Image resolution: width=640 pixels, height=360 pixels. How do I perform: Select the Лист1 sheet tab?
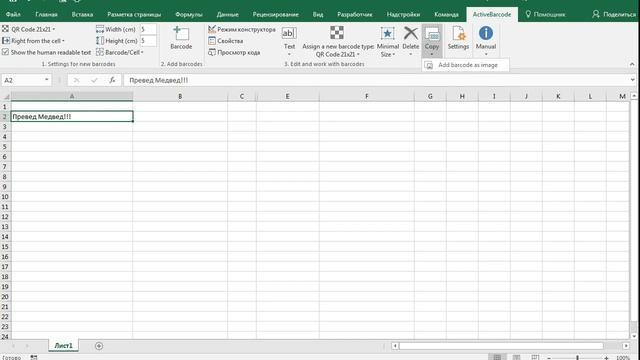pos(63,346)
